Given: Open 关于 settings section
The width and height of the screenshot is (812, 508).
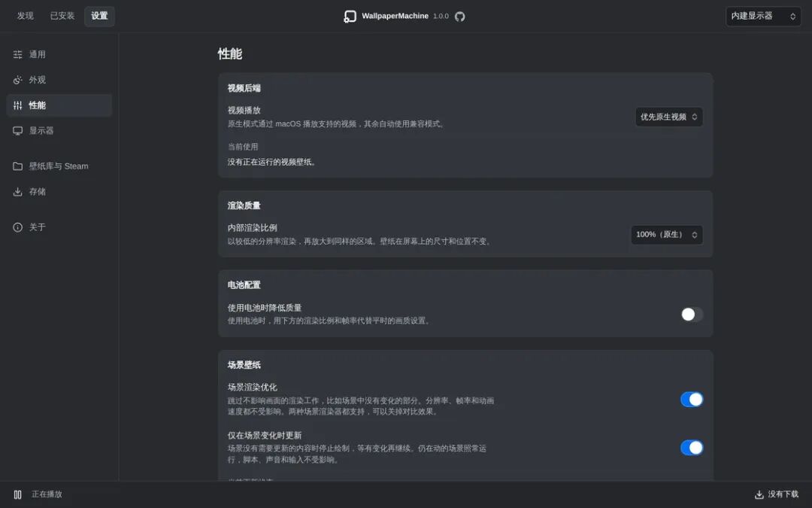Looking at the screenshot, I should 59,227.
